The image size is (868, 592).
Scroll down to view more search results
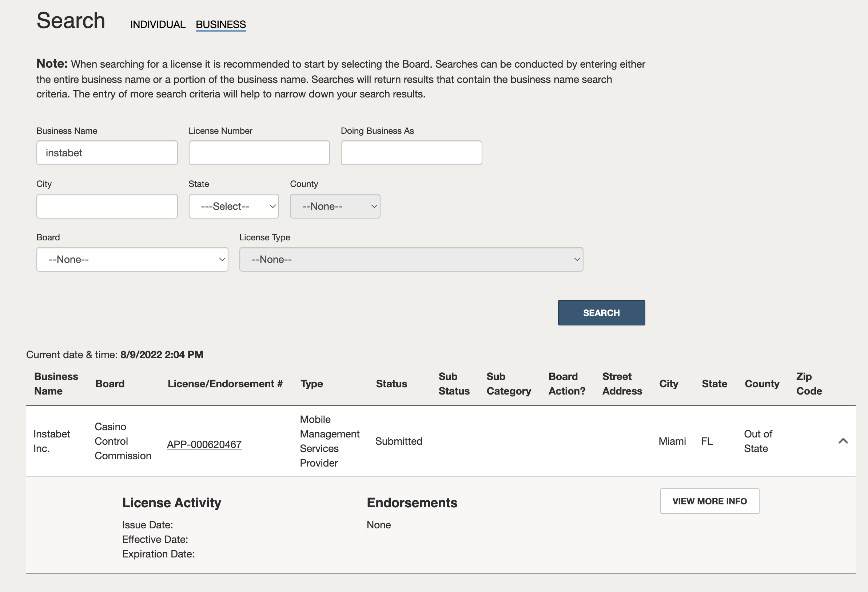point(843,441)
